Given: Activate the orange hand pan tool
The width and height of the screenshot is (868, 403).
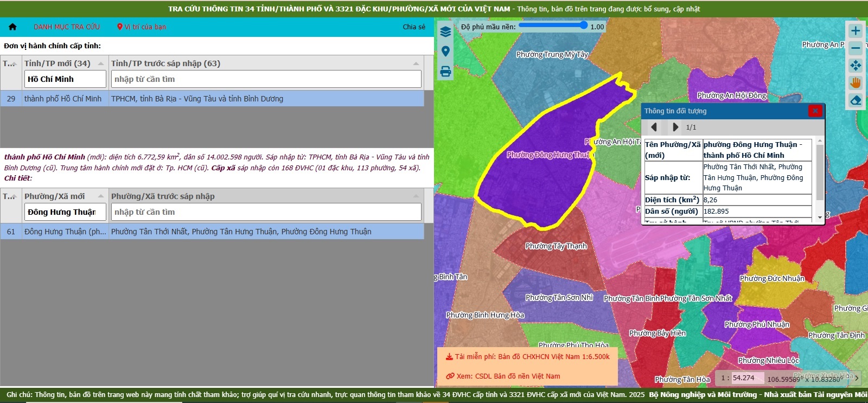Looking at the screenshot, I should point(856,82).
